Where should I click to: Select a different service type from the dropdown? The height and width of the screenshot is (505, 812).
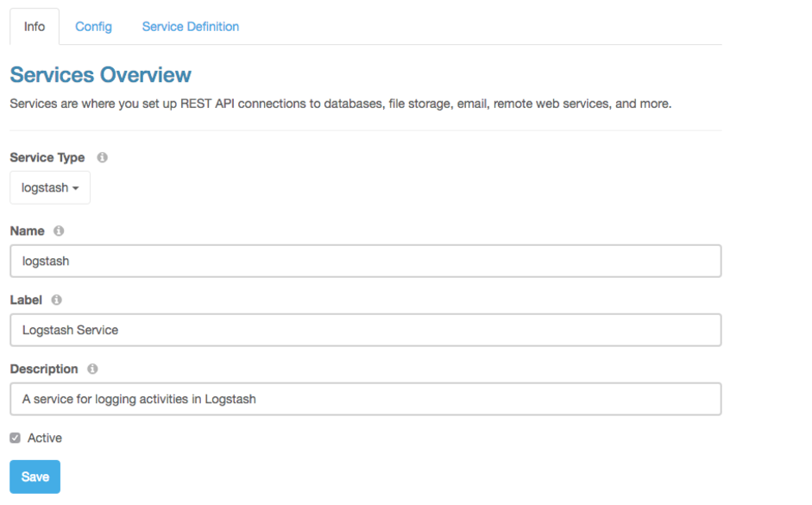click(49, 187)
